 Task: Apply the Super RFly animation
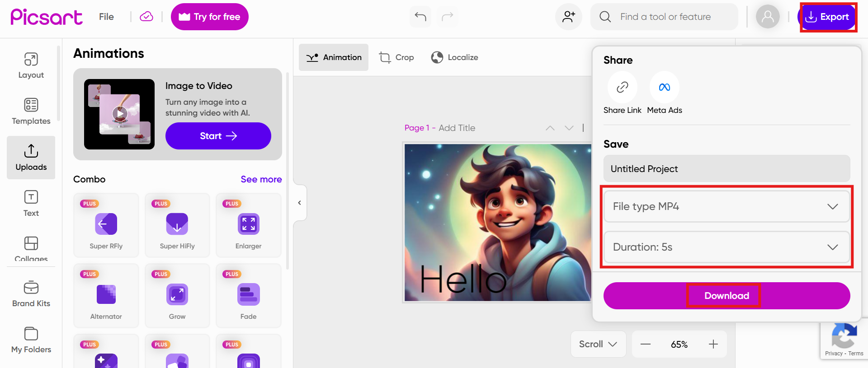click(106, 225)
